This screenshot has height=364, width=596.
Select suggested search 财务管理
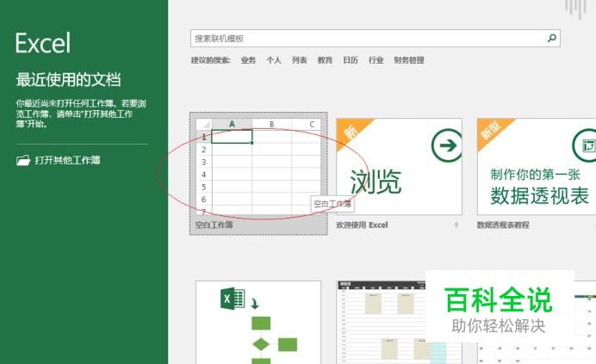[409, 60]
